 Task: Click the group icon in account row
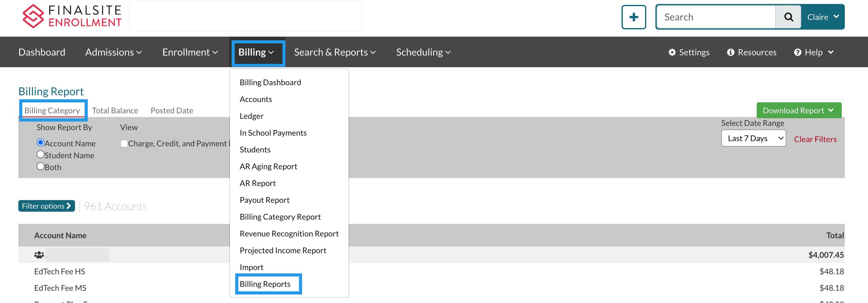[x=39, y=255]
